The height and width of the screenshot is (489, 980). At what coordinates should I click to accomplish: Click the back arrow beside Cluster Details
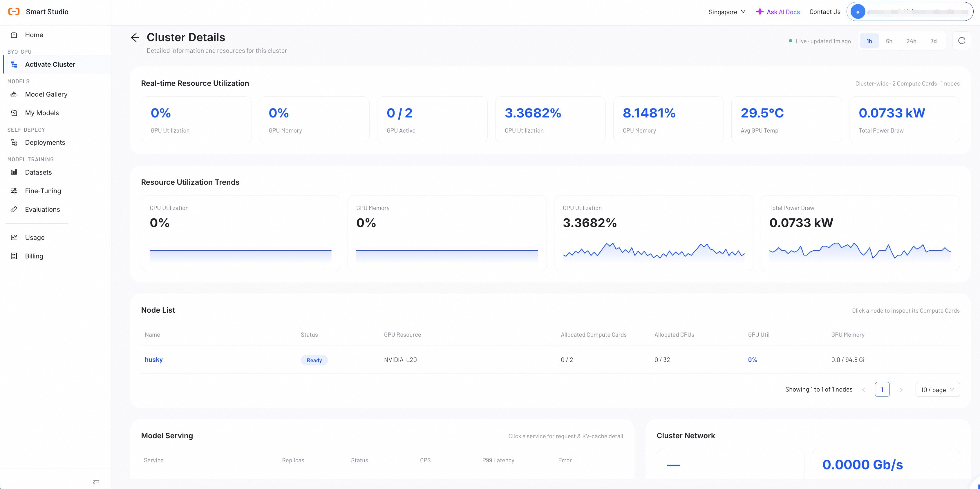point(135,37)
